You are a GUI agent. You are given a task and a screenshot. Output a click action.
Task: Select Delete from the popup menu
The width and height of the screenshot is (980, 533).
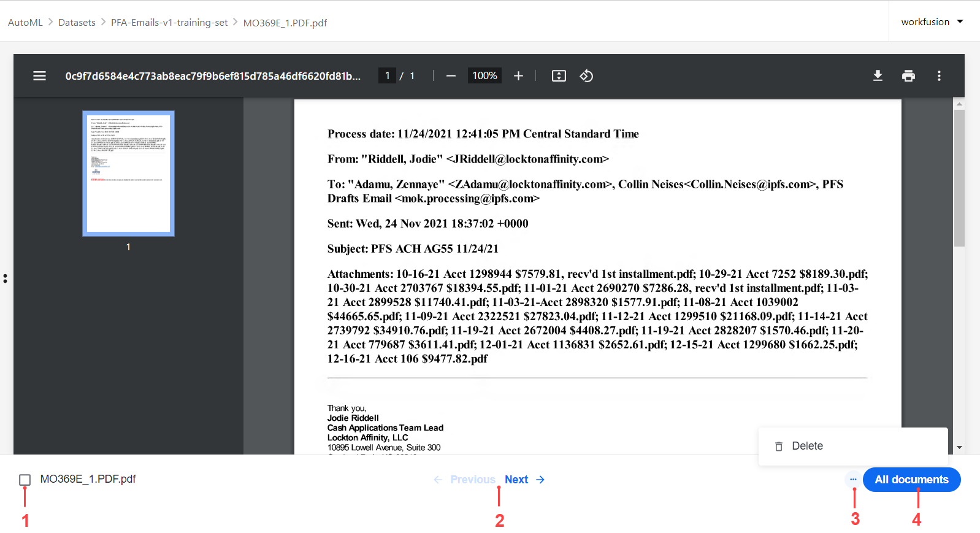(x=853, y=447)
